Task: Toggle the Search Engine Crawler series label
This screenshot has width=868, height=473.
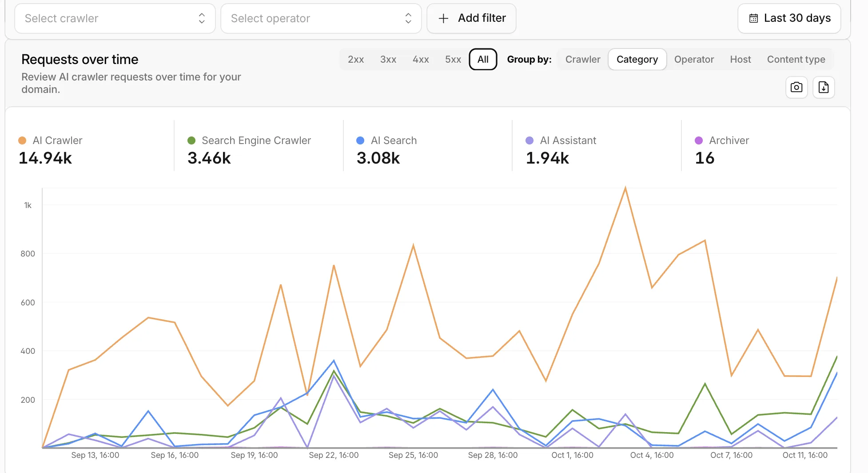Action: (256, 140)
